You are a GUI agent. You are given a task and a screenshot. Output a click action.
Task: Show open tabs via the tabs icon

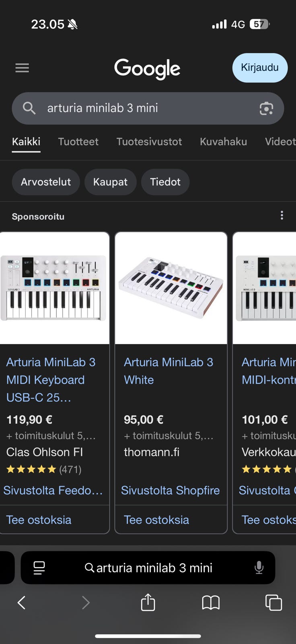tap(273, 603)
